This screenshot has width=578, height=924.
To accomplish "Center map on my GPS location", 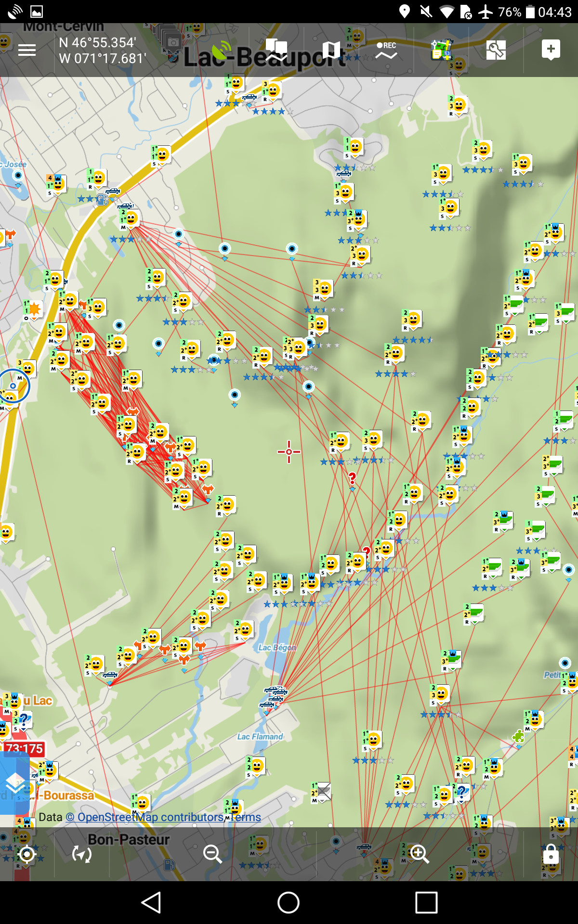I will coord(27,854).
